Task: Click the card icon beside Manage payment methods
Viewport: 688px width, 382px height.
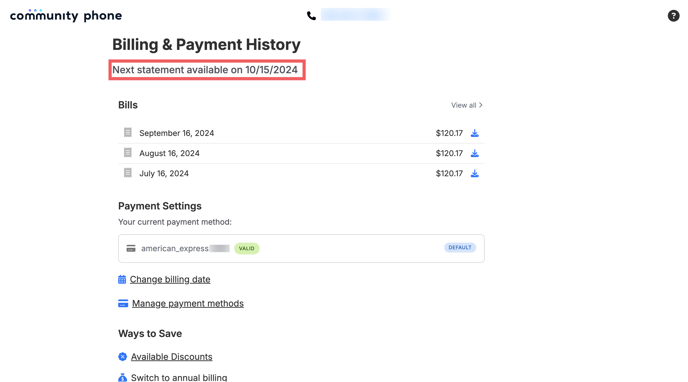Action: 123,303
